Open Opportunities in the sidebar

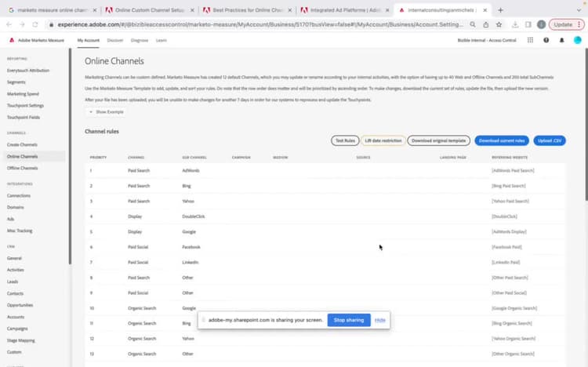pos(20,305)
